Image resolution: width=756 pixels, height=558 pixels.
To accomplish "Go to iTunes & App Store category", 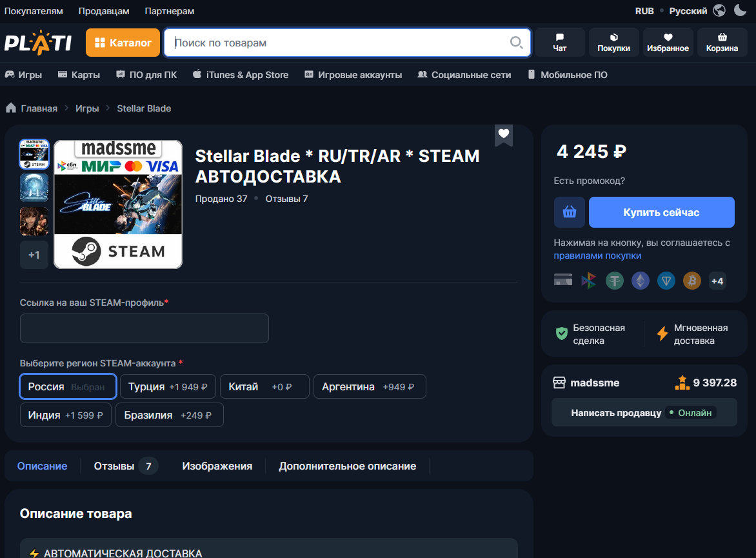I will tap(241, 75).
